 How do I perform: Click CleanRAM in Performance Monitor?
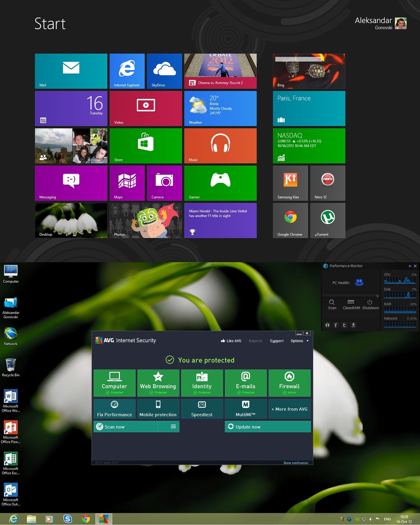(351, 304)
